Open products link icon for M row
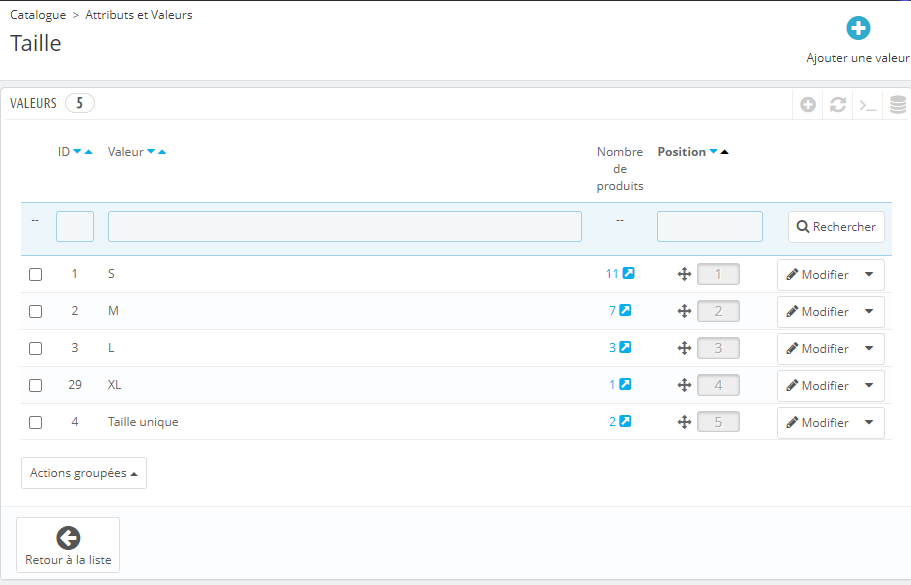The image size is (911, 585). (625, 310)
